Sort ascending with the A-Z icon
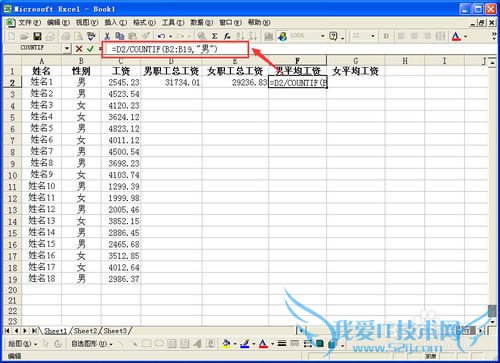The image size is (500, 363). [x=240, y=36]
